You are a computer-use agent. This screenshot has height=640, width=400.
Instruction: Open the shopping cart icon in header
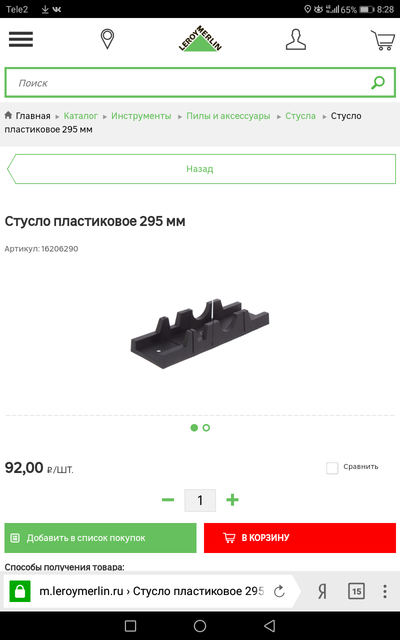pyautogui.click(x=382, y=40)
